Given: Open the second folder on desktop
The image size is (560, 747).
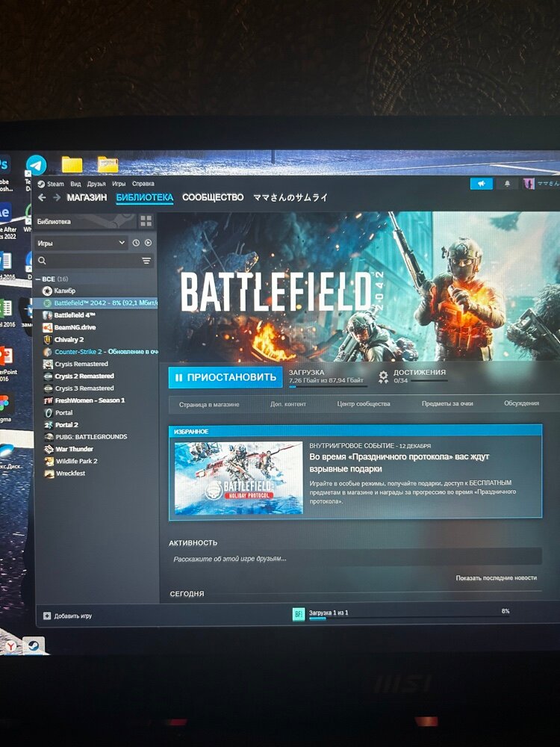Looking at the screenshot, I should coord(108,164).
